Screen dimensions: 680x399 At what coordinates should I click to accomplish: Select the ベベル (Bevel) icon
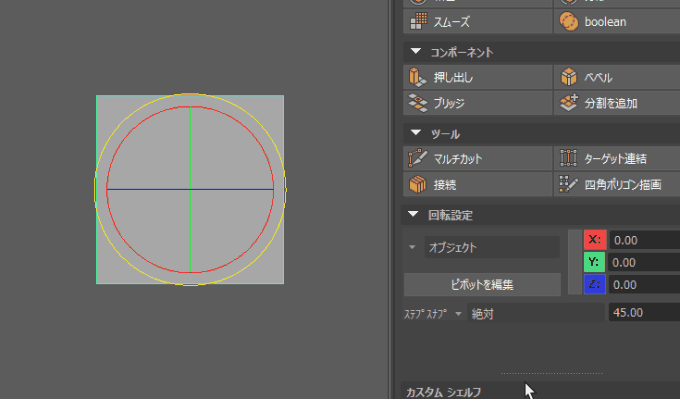click(x=569, y=77)
